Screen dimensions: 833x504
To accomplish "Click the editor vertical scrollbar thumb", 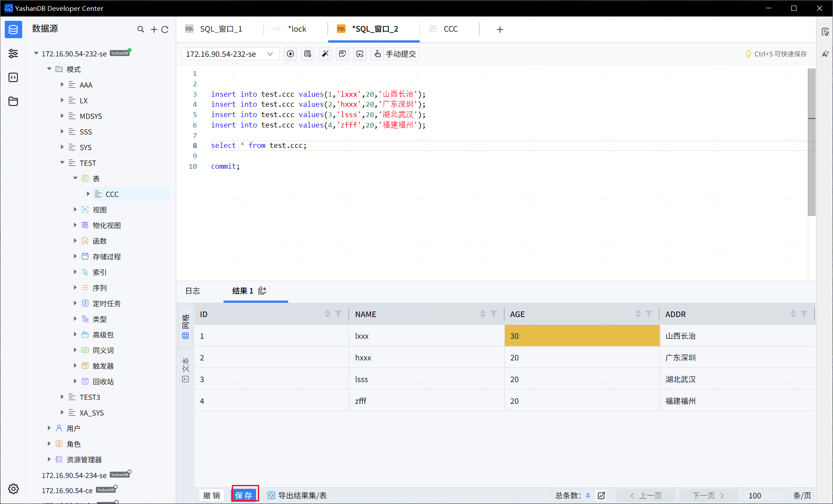I will pos(811,142).
